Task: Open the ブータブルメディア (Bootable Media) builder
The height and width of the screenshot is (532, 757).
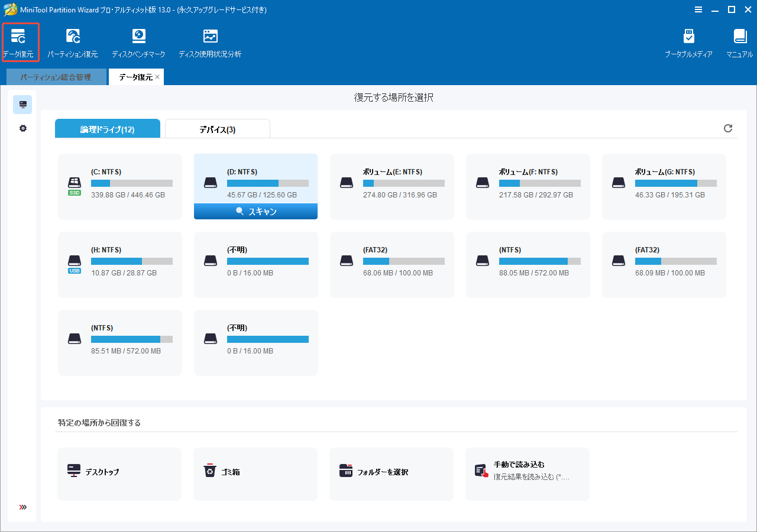Action: (x=689, y=41)
